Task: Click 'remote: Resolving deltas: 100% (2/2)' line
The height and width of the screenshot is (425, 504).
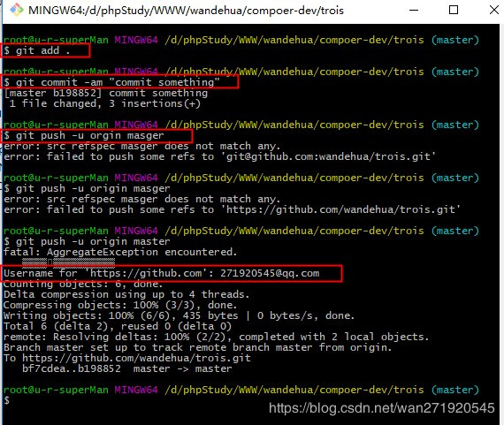Action: tap(217, 337)
